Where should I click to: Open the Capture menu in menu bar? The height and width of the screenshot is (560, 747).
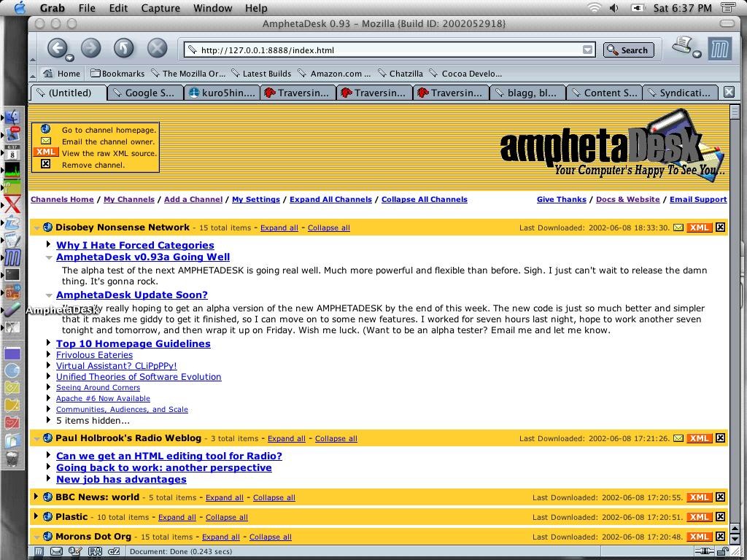(x=160, y=8)
